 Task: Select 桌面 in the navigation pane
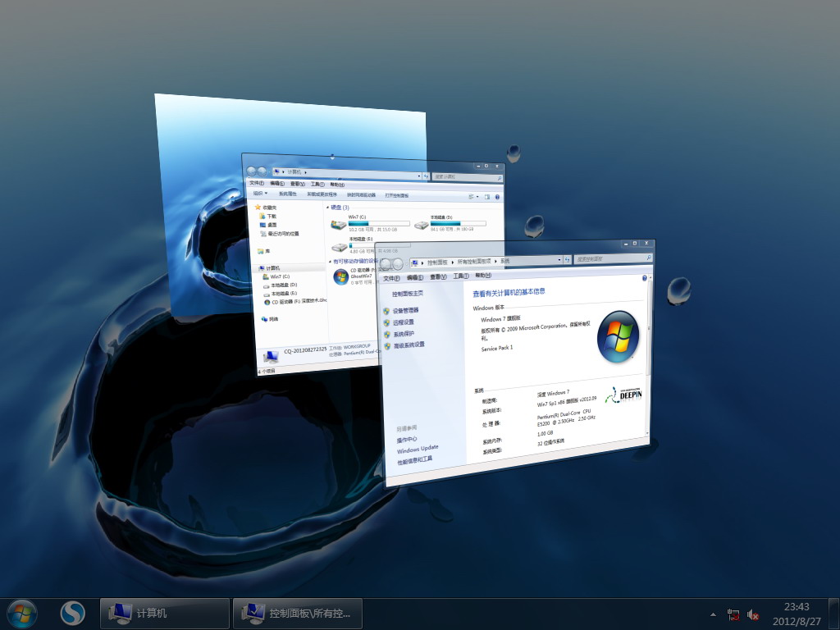coord(268,225)
